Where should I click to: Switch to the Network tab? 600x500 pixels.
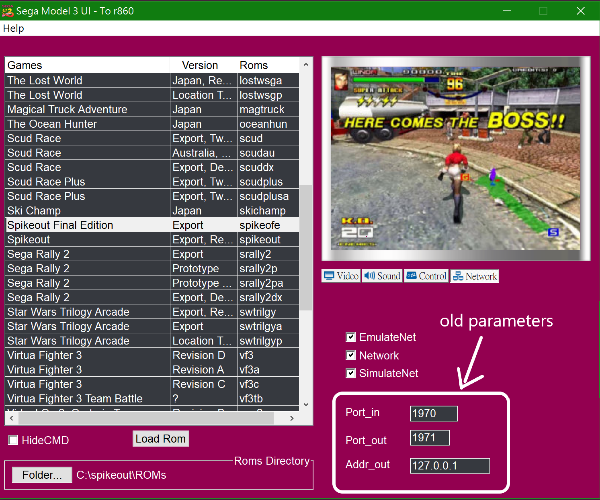click(x=474, y=276)
